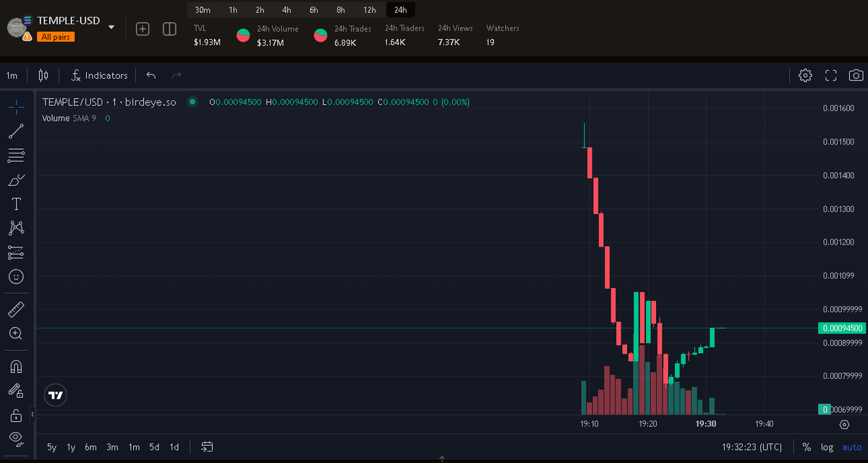Open time axis settings gear
Image resolution: width=868 pixels, height=463 pixels.
[843, 424]
